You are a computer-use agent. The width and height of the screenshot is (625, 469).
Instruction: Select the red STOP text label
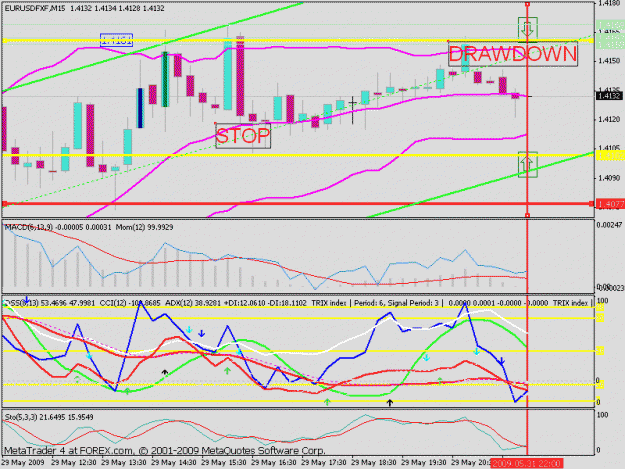click(x=243, y=136)
